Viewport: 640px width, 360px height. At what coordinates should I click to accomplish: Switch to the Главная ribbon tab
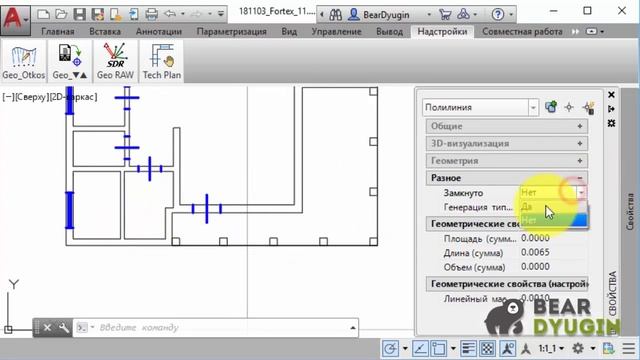pyautogui.click(x=58, y=31)
